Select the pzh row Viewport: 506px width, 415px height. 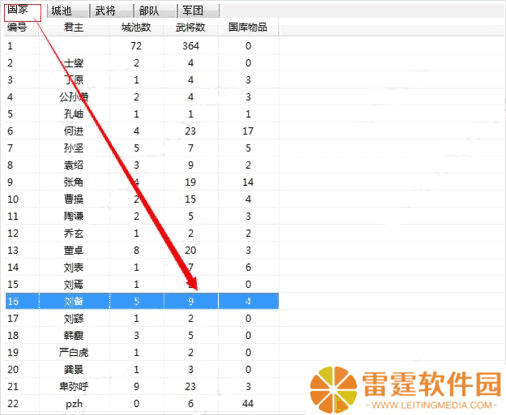point(142,404)
